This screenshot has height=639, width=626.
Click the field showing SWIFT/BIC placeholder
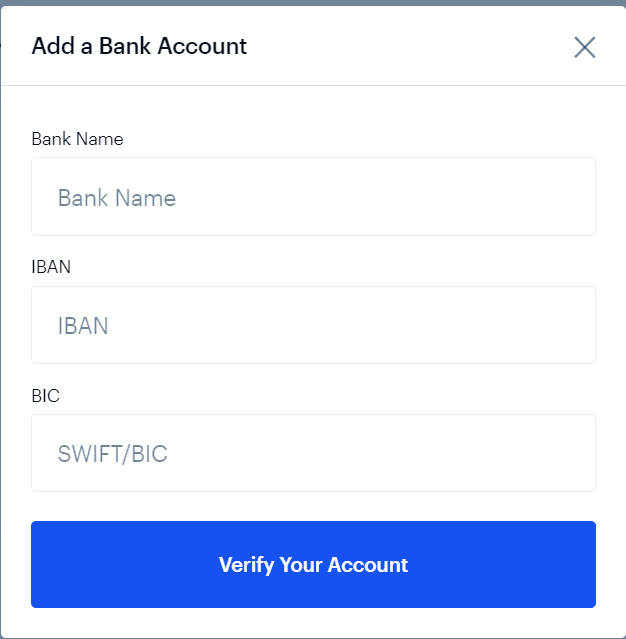(x=313, y=453)
